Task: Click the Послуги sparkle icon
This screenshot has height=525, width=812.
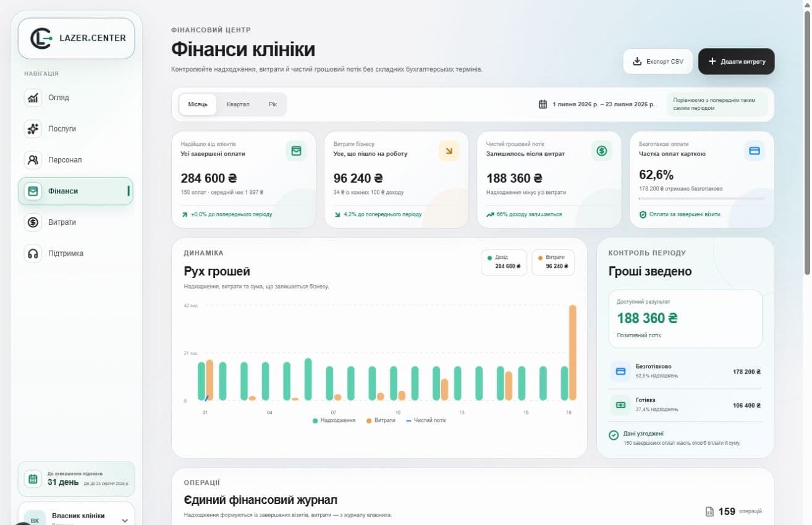Action: (32, 128)
